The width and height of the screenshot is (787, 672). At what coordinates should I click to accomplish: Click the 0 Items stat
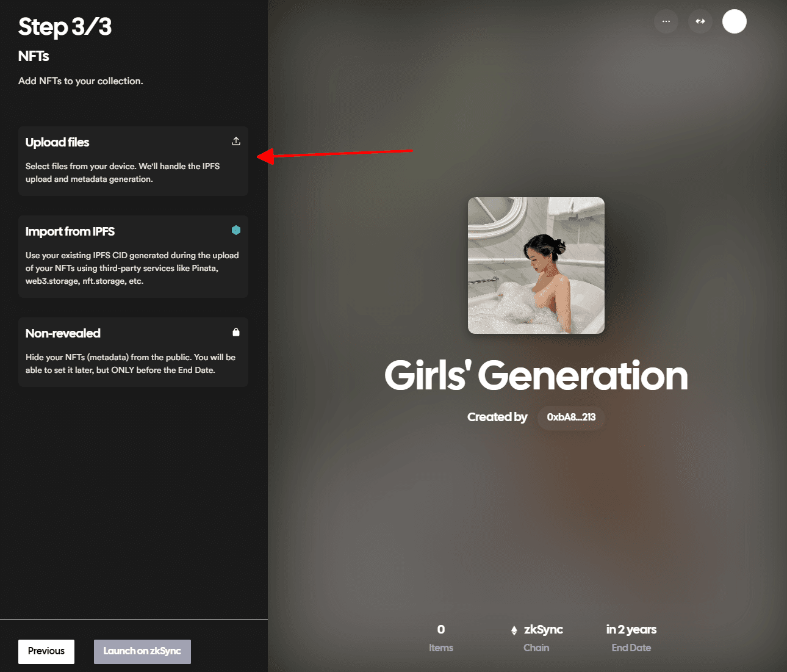441,638
